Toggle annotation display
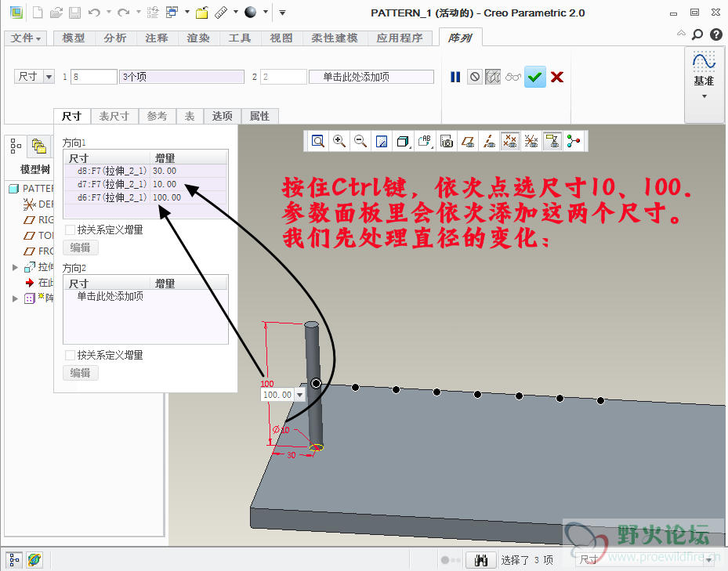This screenshot has width=728, height=571. (x=552, y=141)
